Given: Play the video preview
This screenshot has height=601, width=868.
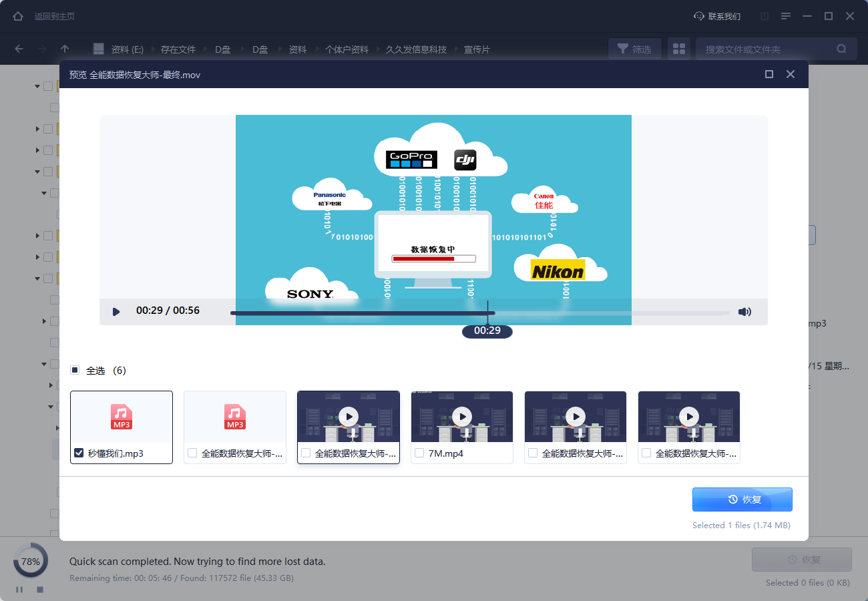Looking at the screenshot, I should pyautogui.click(x=116, y=311).
